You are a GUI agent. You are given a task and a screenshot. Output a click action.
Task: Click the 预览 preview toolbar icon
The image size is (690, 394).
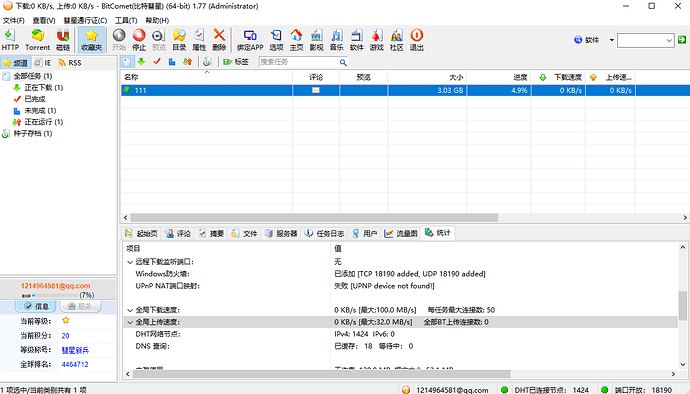point(158,40)
